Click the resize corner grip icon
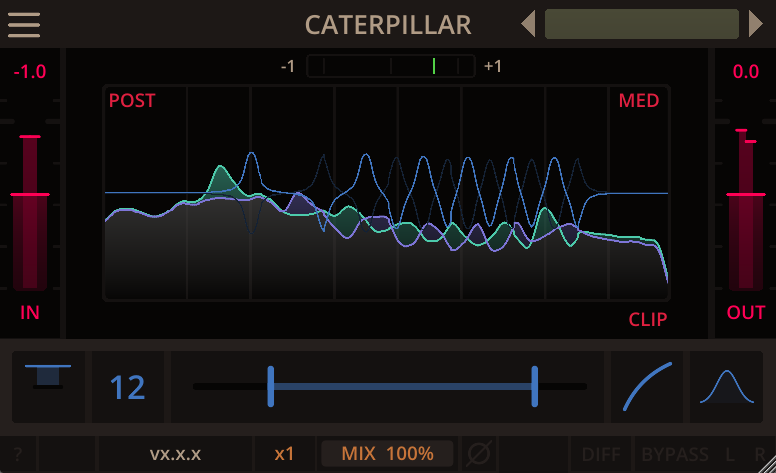The image size is (776, 473). point(768,465)
